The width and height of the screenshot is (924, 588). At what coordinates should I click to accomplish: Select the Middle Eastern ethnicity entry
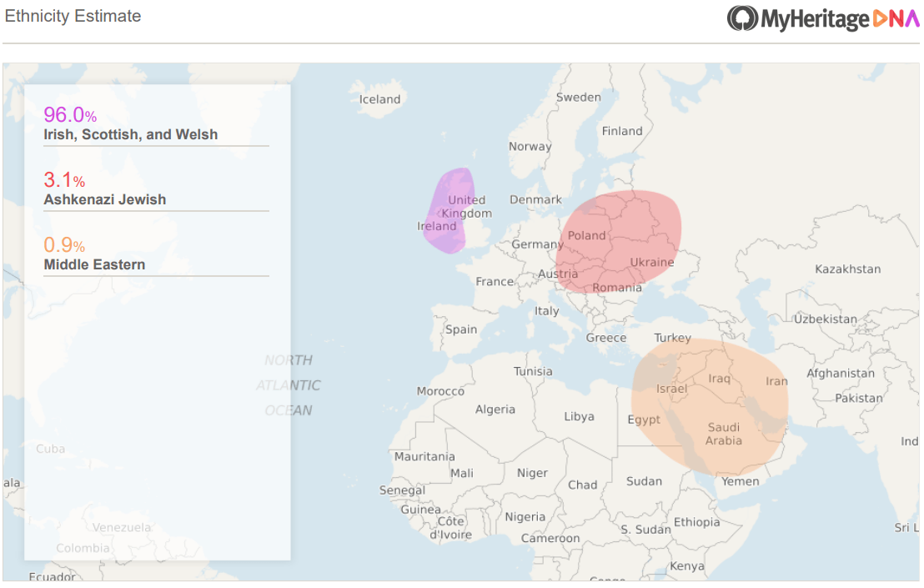pos(94,264)
